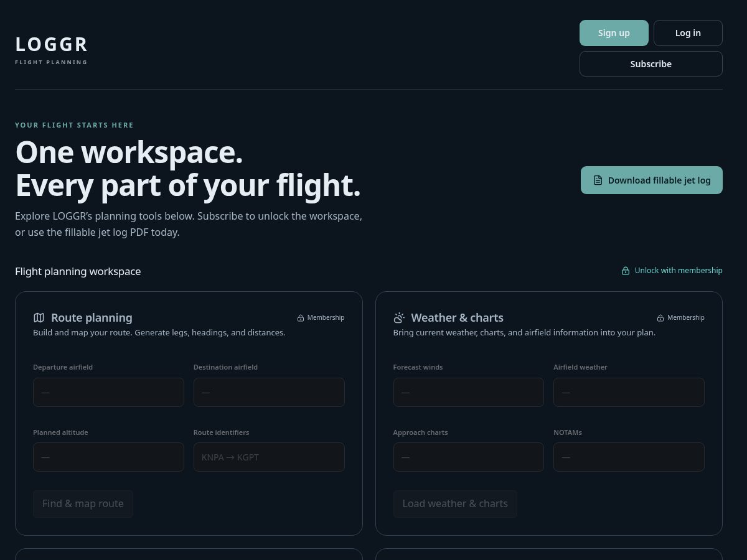Click the 'Build and map your route' description text

(159, 333)
